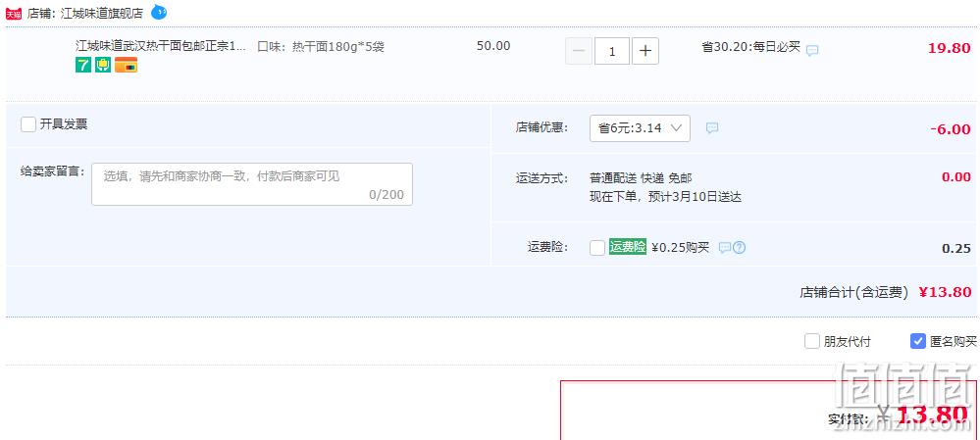Click the 普通配送 快递 免邮 shipping text
This screenshot has width=980, height=440.
tap(641, 178)
